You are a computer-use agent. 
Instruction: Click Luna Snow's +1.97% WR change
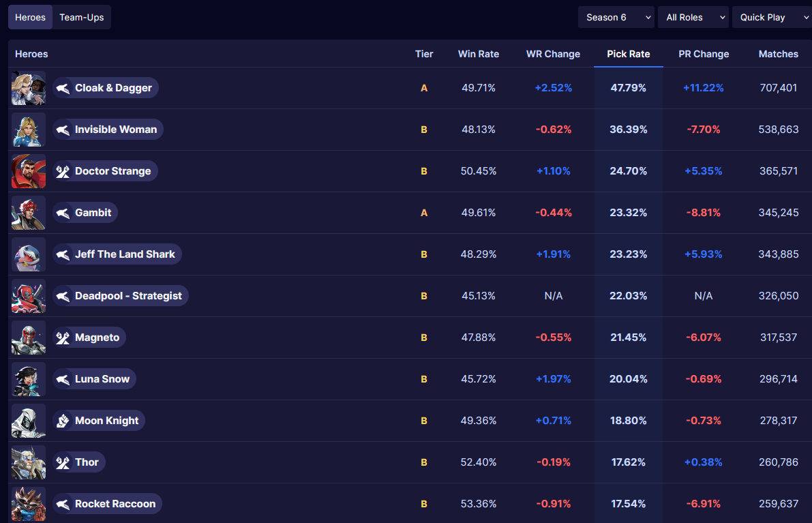(x=553, y=379)
